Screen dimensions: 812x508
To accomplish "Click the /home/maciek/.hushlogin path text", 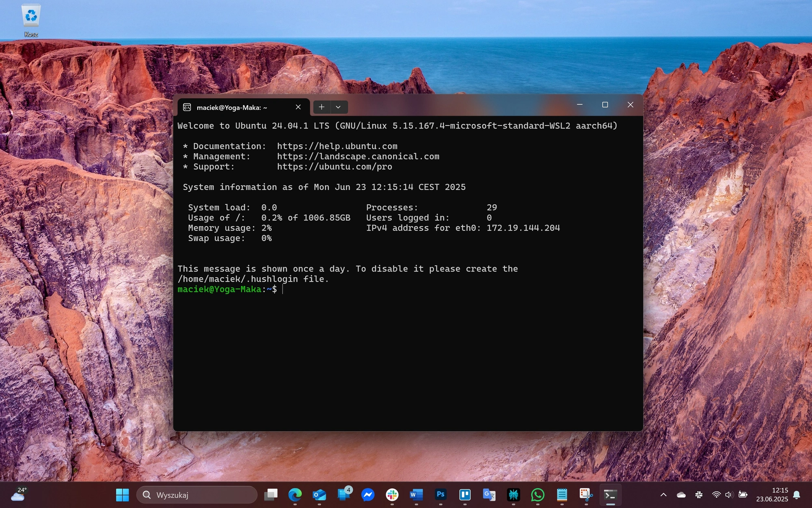I will coord(238,279).
